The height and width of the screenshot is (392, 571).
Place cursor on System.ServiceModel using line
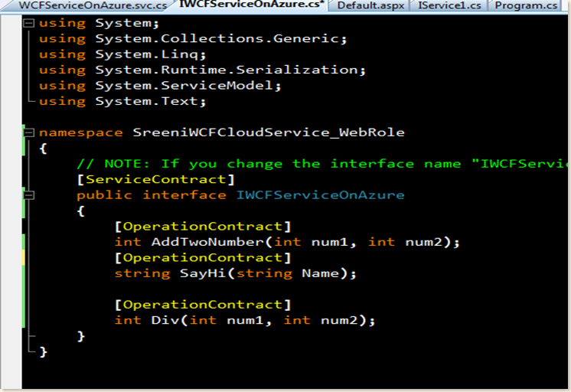[188, 86]
